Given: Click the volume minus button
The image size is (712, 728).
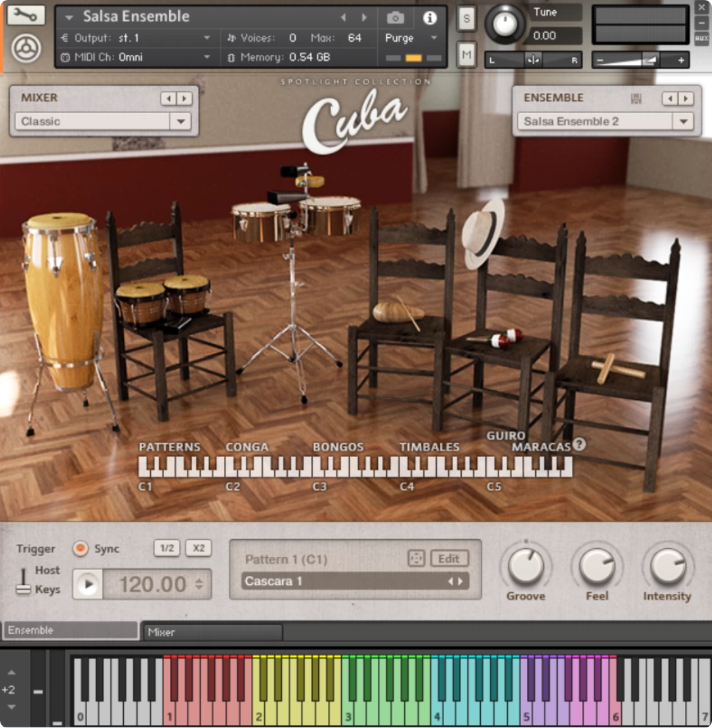Looking at the screenshot, I should click(x=600, y=61).
